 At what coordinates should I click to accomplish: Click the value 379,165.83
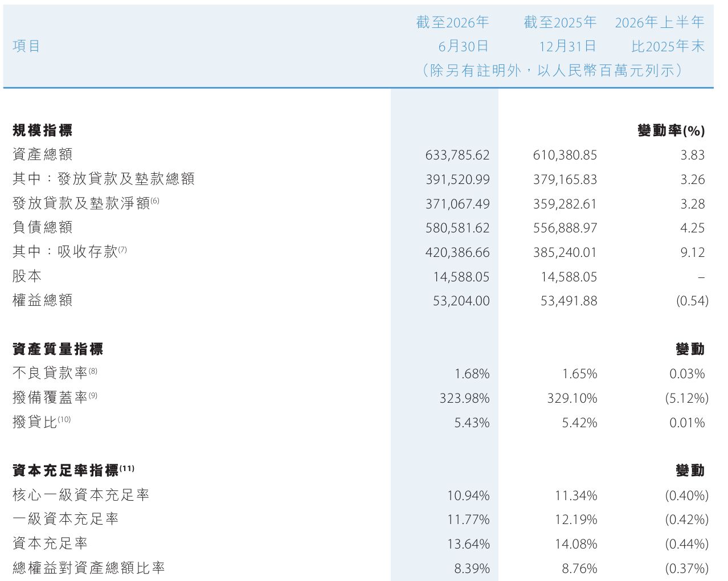click(x=565, y=179)
